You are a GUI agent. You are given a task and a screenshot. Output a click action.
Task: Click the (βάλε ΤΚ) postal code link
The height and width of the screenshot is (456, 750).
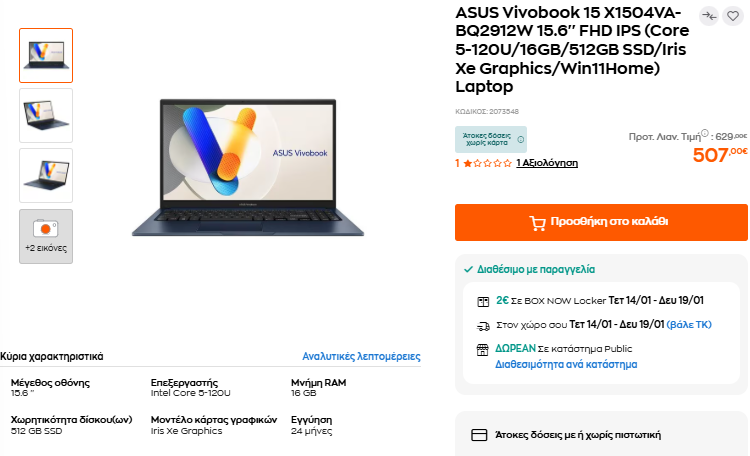(x=689, y=325)
